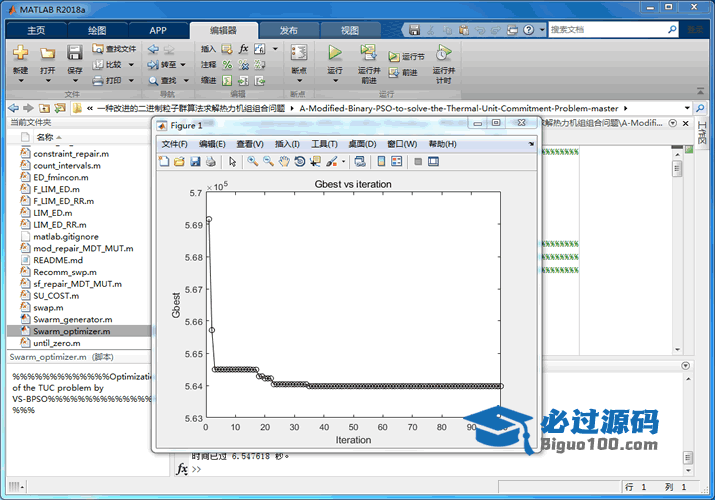Click the navigate back arrow in ribbon
The height and width of the screenshot is (500, 715).
click(x=154, y=49)
